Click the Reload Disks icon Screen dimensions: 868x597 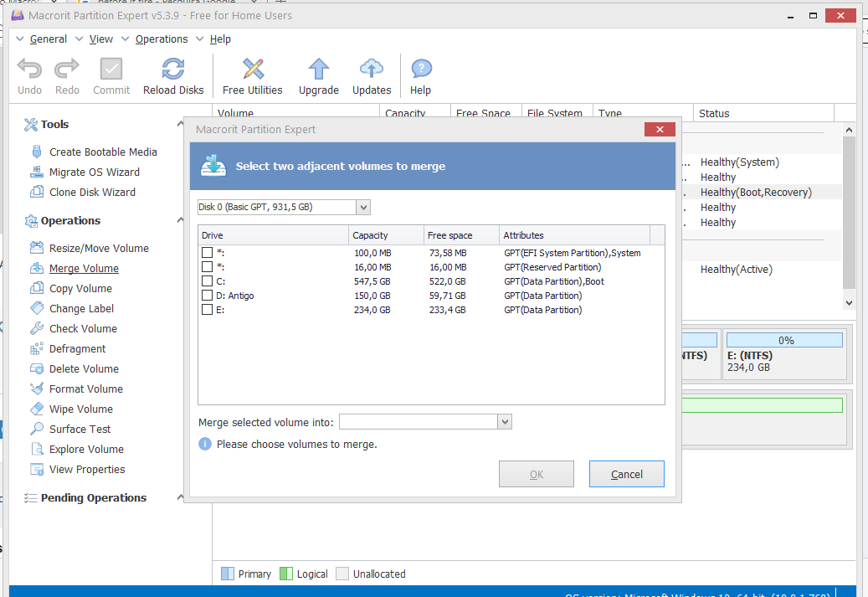pos(173,69)
